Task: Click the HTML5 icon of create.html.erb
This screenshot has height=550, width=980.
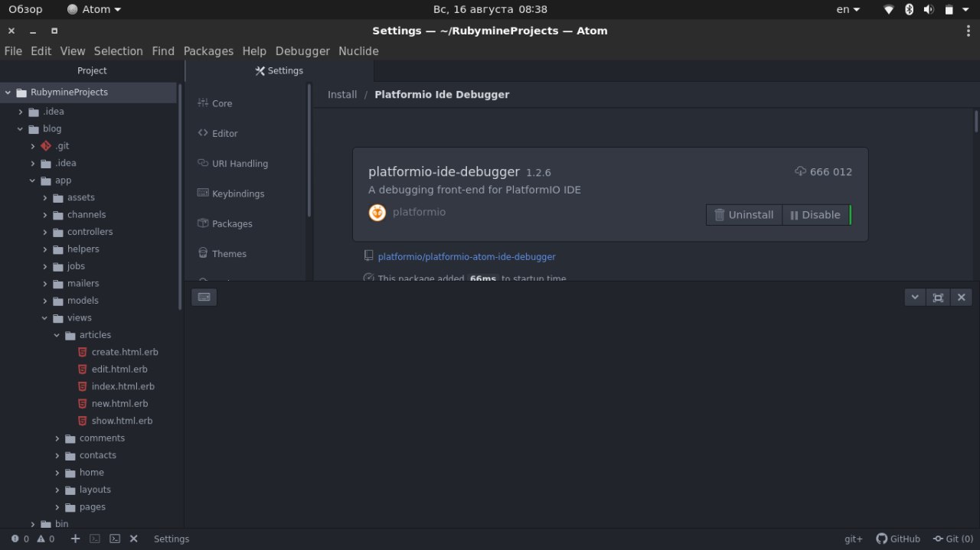Action: click(x=83, y=352)
